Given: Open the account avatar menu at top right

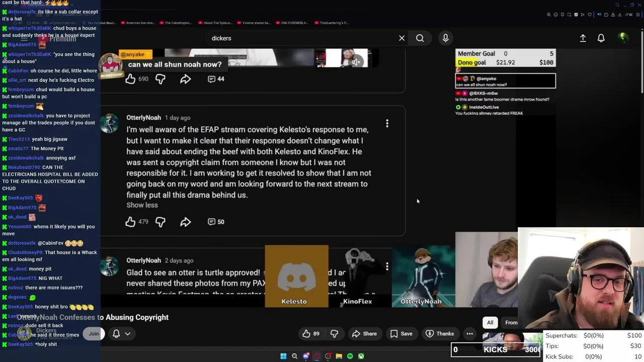Looking at the screenshot, I should [x=622, y=38].
